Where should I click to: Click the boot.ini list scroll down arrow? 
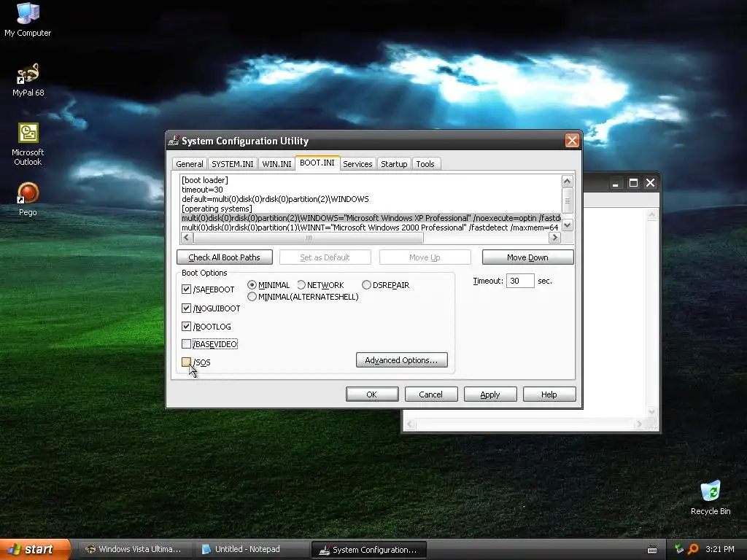(567, 226)
